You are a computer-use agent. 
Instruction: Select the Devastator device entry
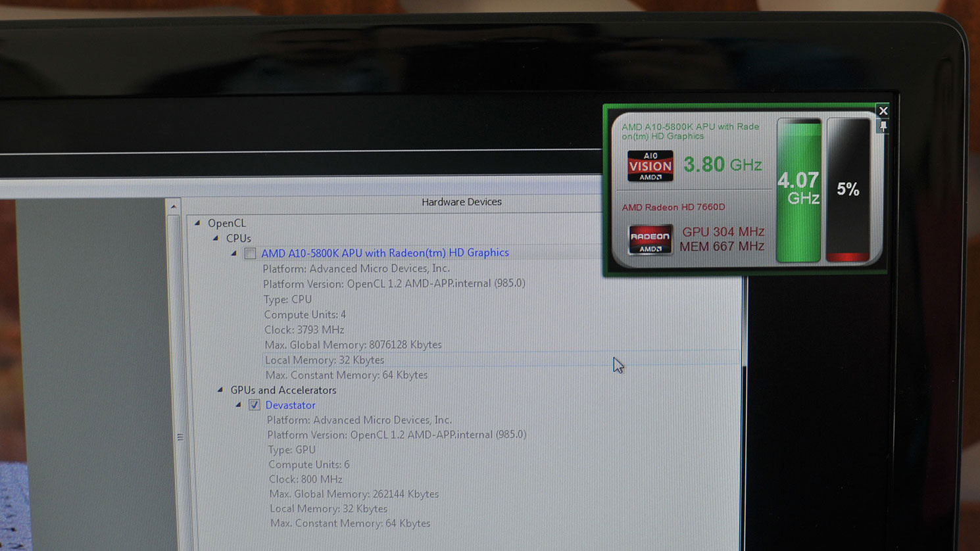[290, 405]
